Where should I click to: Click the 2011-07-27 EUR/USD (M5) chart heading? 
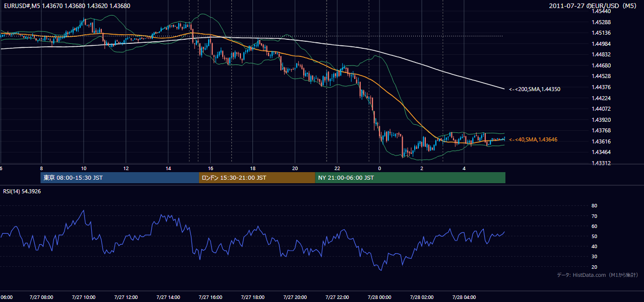(x=593, y=6)
